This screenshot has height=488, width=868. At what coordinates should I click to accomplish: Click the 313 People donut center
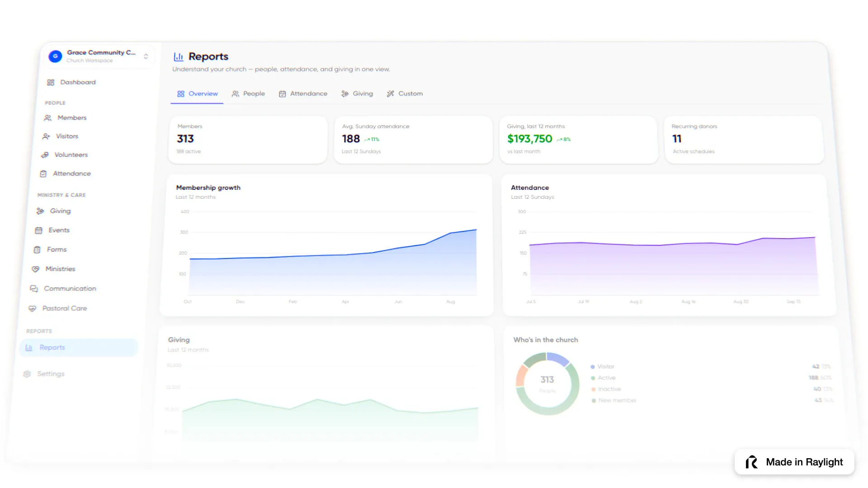coord(547,383)
